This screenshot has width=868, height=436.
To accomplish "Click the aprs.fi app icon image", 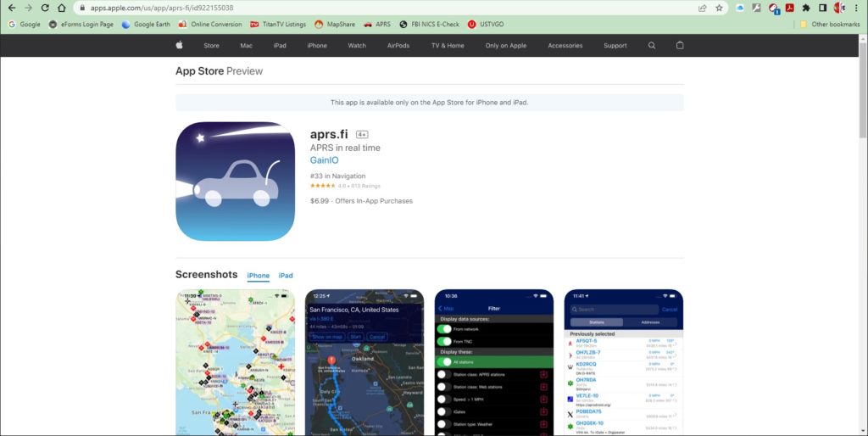I will click(x=236, y=182).
